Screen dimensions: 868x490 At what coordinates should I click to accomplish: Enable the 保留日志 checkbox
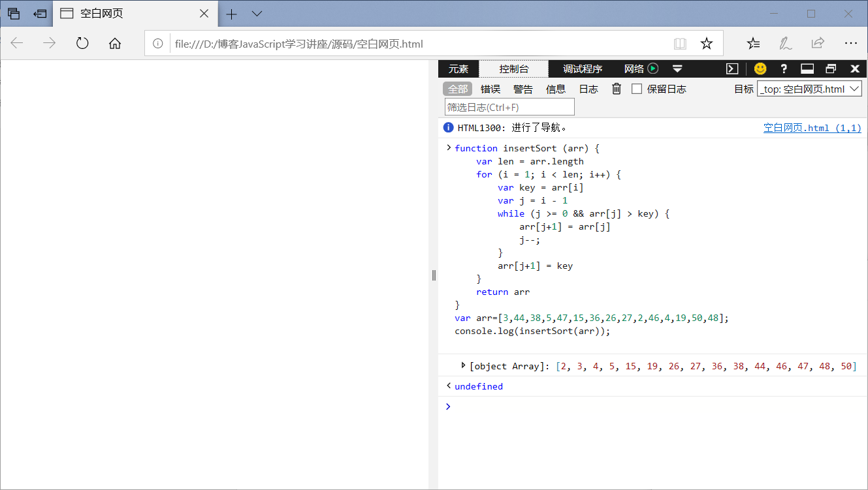637,89
